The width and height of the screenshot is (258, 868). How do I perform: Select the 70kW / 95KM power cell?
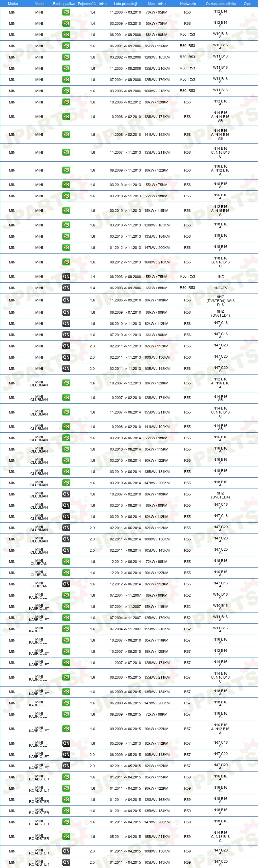[156, 12]
